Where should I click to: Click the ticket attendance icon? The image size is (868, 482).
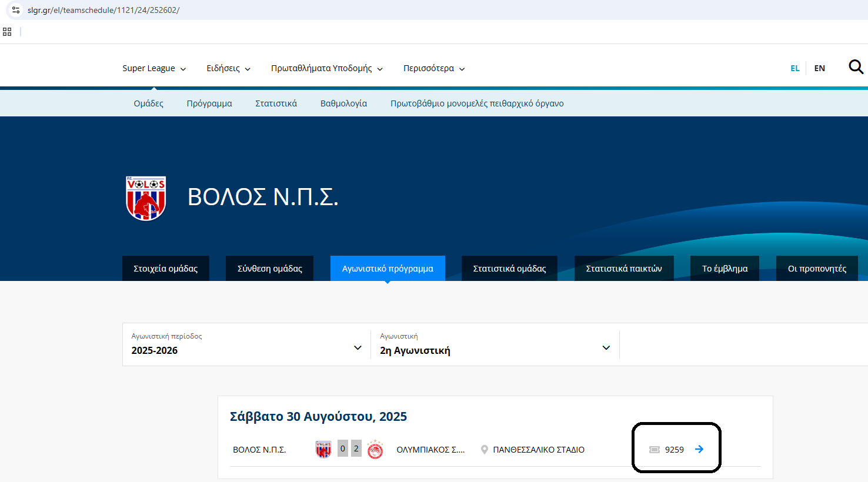click(x=655, y=450)
